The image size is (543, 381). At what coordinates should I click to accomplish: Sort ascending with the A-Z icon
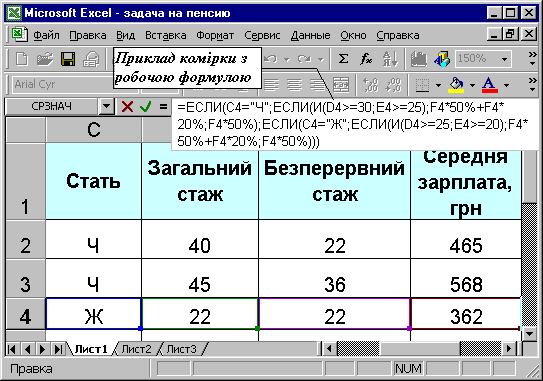tap(390, 59)
